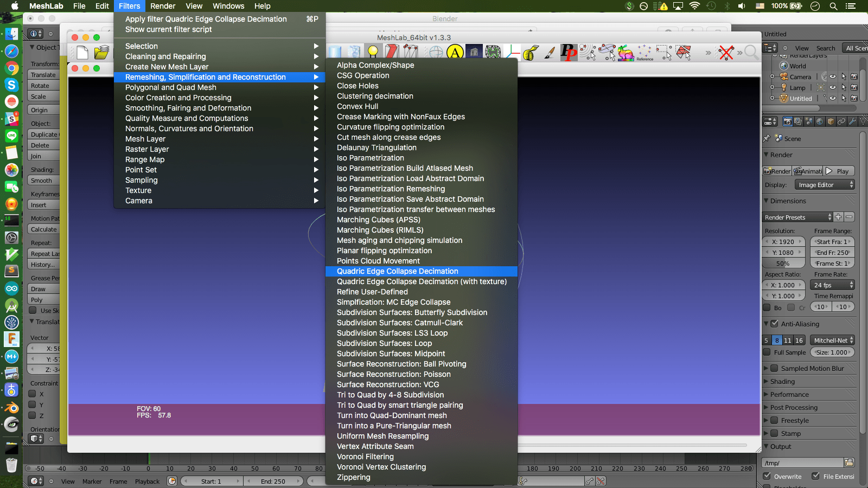Image resolution: width=868 pixels, height=488 pixels.
Task: Click the Calculate motion paths button
Action: coord(43,229)
